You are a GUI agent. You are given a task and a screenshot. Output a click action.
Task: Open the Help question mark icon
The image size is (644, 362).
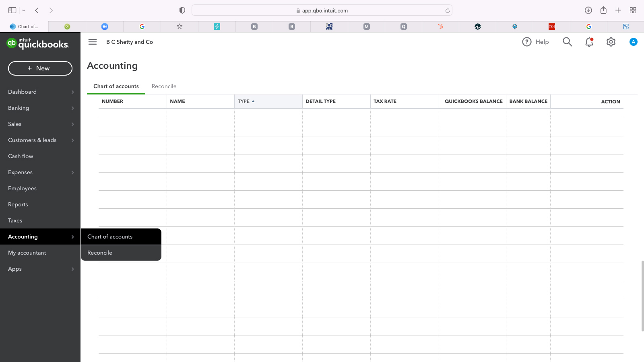(x=526, y=42)
